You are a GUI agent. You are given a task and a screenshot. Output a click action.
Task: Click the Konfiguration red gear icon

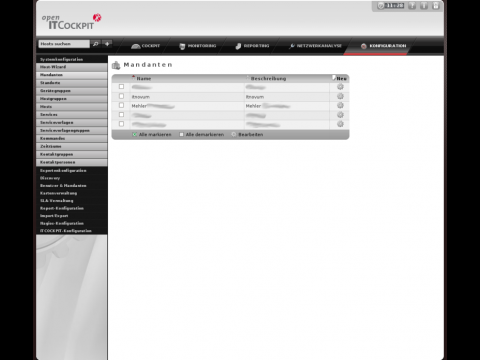[364, 46]
